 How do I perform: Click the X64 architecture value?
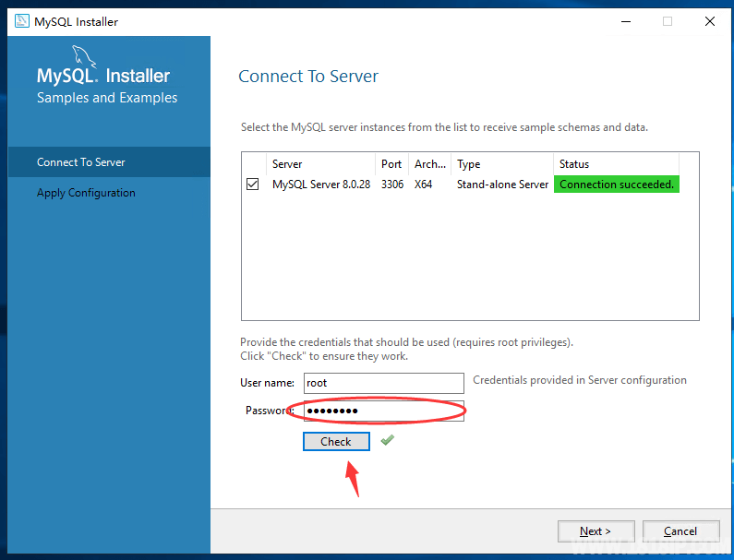click(423, 185)
